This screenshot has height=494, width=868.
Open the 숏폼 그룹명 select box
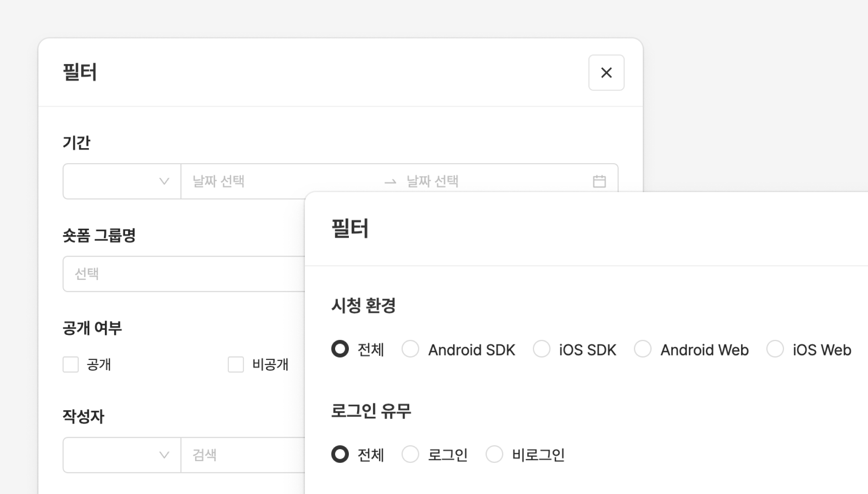[x=183, y=274]
